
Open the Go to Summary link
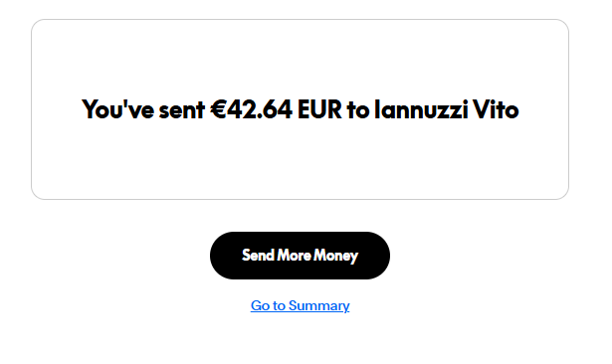[x=300, y=305]
